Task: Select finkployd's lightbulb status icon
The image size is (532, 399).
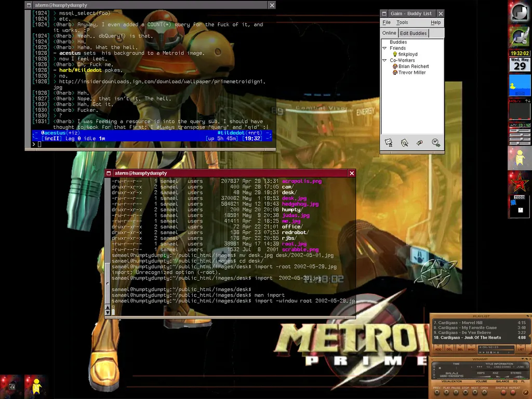Action: [x=395, y=54]
